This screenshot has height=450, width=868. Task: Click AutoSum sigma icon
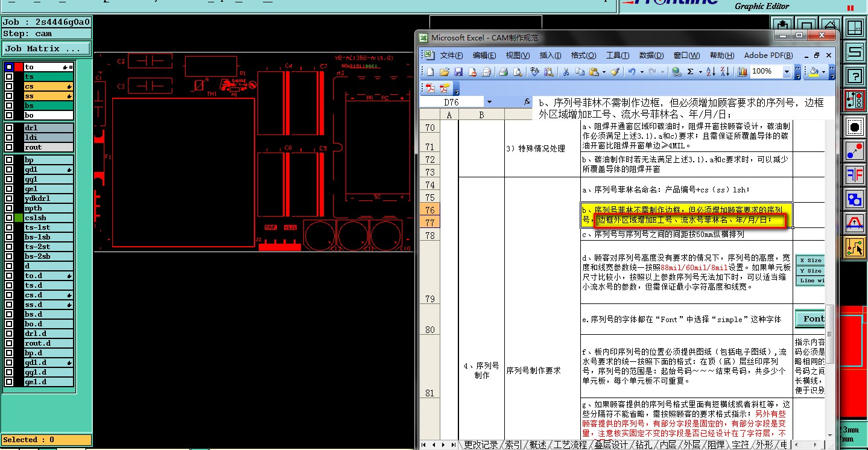click(x=691, y=72)
